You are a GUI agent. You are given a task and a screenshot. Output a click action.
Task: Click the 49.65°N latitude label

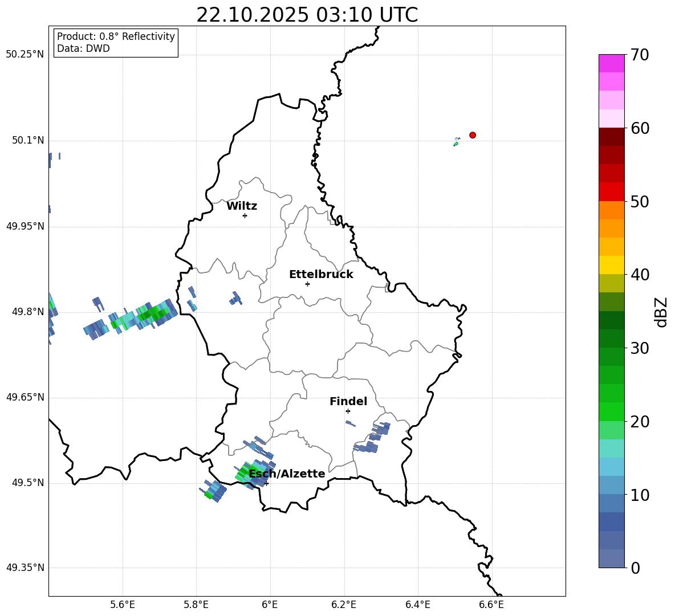pos(25,397)
